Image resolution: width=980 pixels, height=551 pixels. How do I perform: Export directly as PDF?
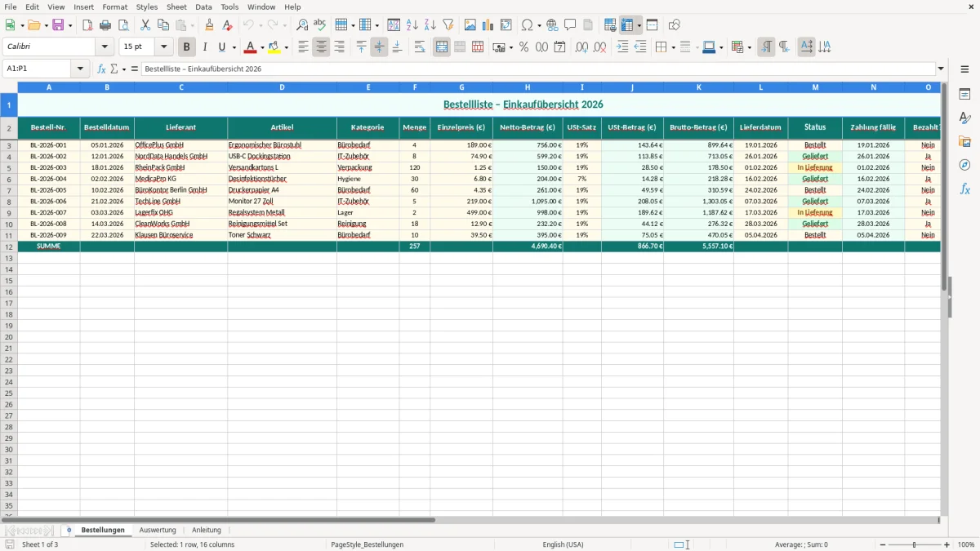coord(87,25)
